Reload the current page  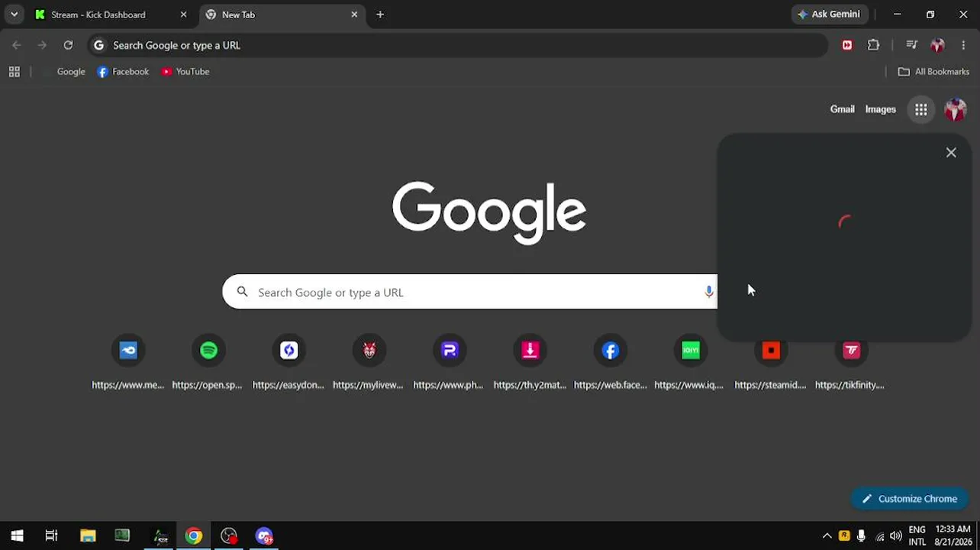[68, 45]
